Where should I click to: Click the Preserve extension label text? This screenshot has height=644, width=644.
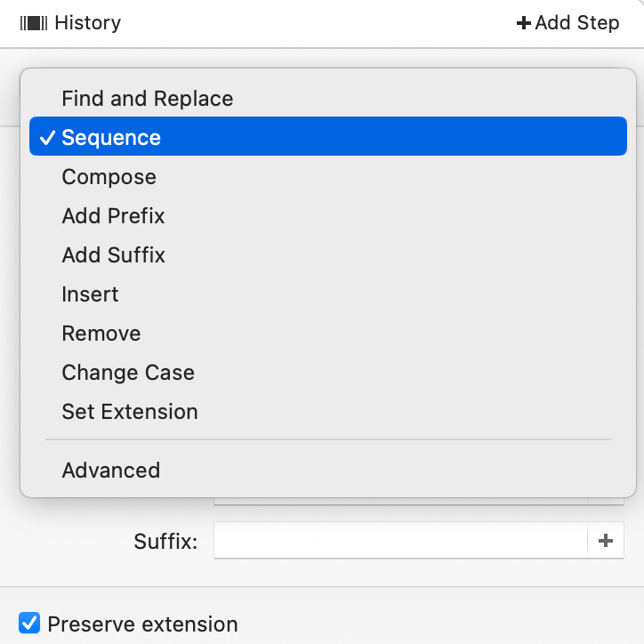click(x=142, y=624)
